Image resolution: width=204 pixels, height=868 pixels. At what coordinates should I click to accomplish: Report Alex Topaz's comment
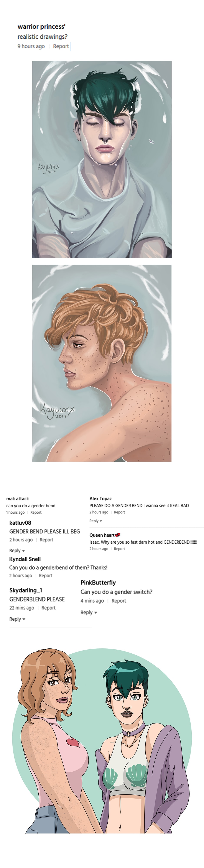click(119, 512)
